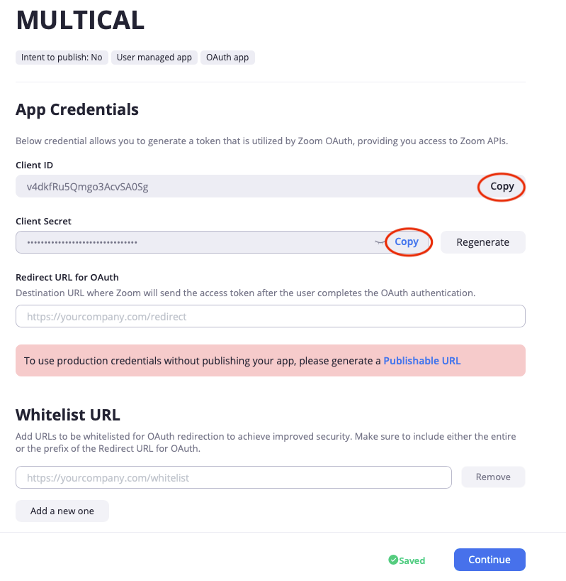The height and width of the screenshot is (581, 566).
Task: Select the Intent to publish: No tag
Action: (61, 57)
